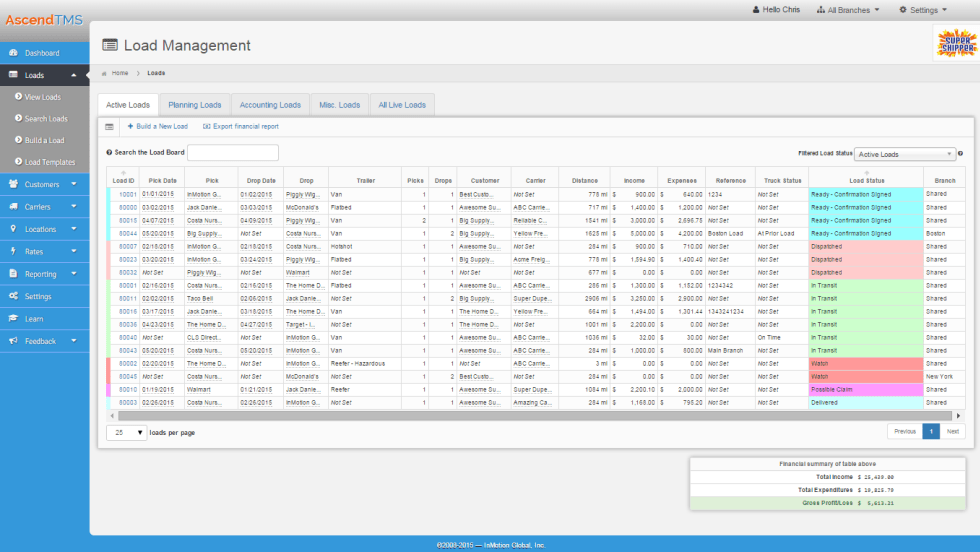Click page 1 pagination button
The width and height of the screenshot is (980, 552).
[x=931, y=431]
